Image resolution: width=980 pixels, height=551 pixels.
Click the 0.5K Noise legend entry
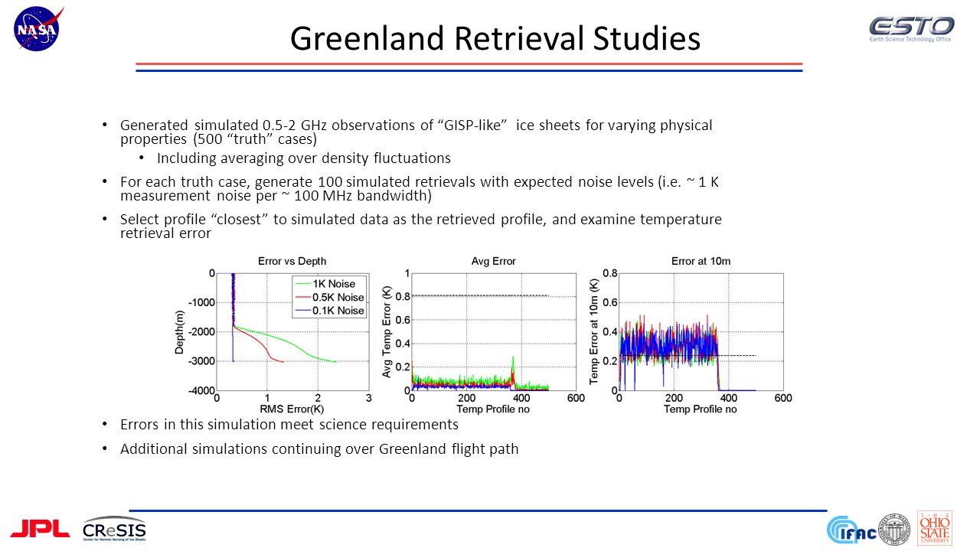click(328, 297)
